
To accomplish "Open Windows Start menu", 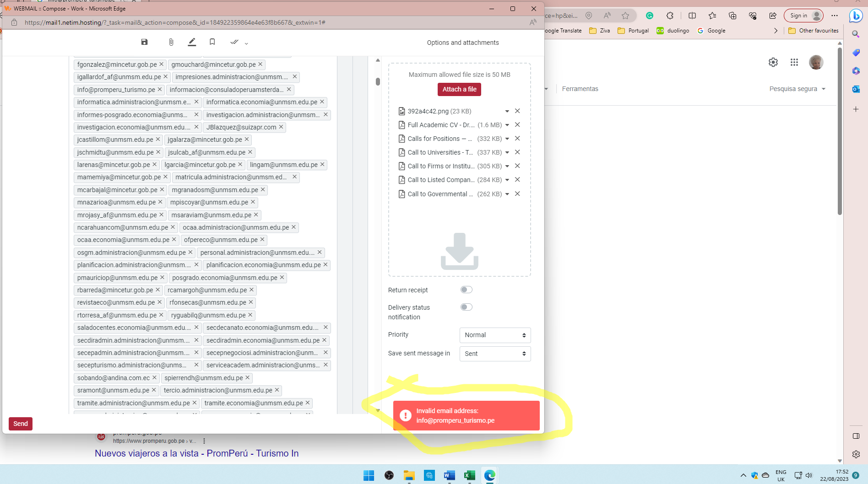I will pos(369,476).
